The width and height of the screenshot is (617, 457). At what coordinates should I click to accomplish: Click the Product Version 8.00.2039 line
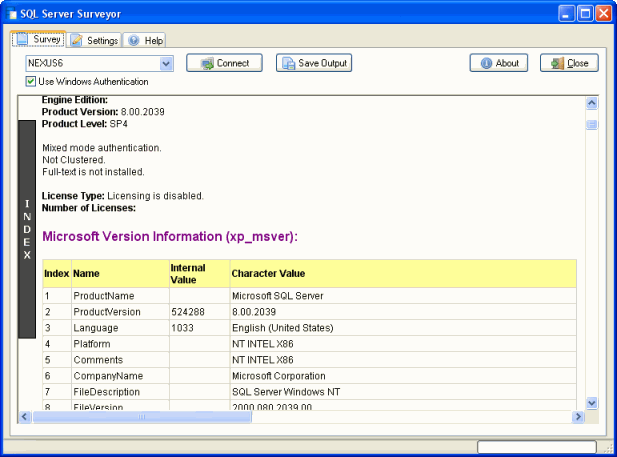103,112
